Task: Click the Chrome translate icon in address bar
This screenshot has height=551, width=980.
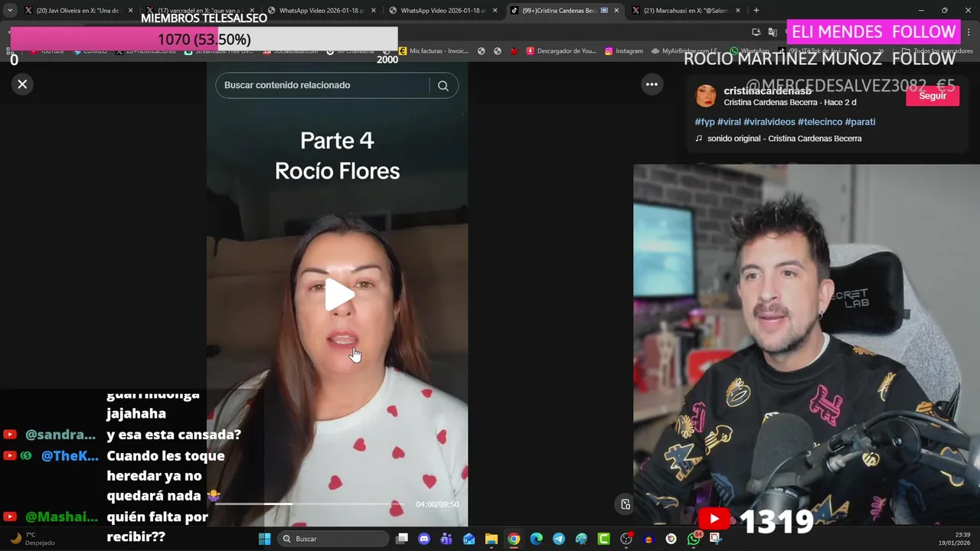Action: point(773,32)
